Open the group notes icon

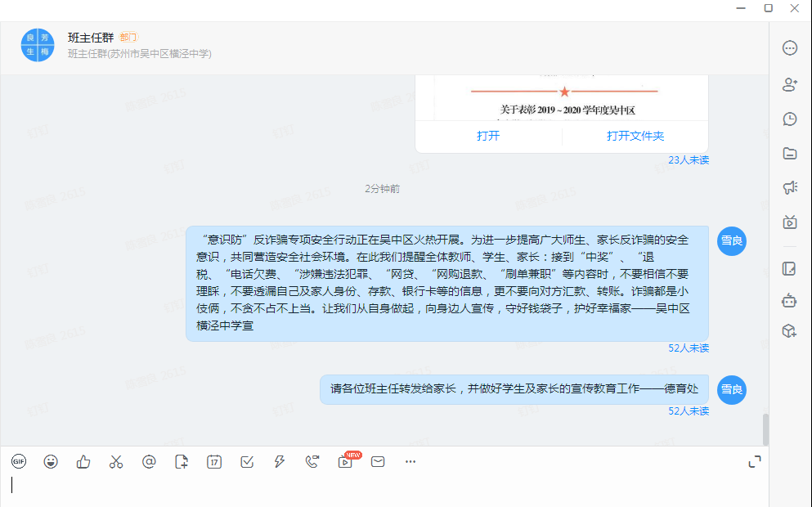pyautogui.click(x=789, y=269)
